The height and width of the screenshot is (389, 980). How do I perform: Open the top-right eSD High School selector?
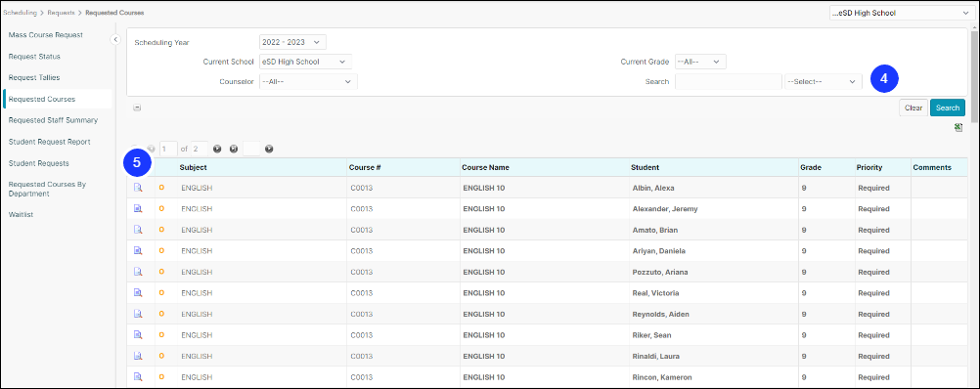(901, 13)
